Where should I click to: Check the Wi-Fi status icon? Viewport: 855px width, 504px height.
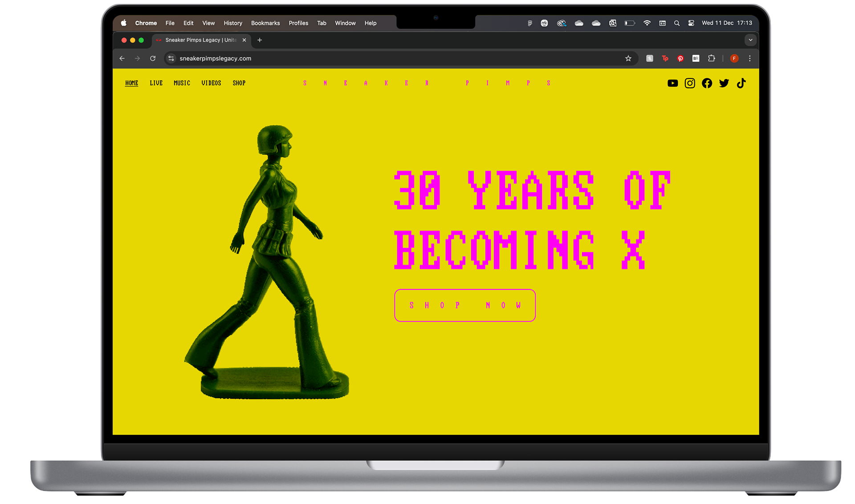[x=647, y=23]
